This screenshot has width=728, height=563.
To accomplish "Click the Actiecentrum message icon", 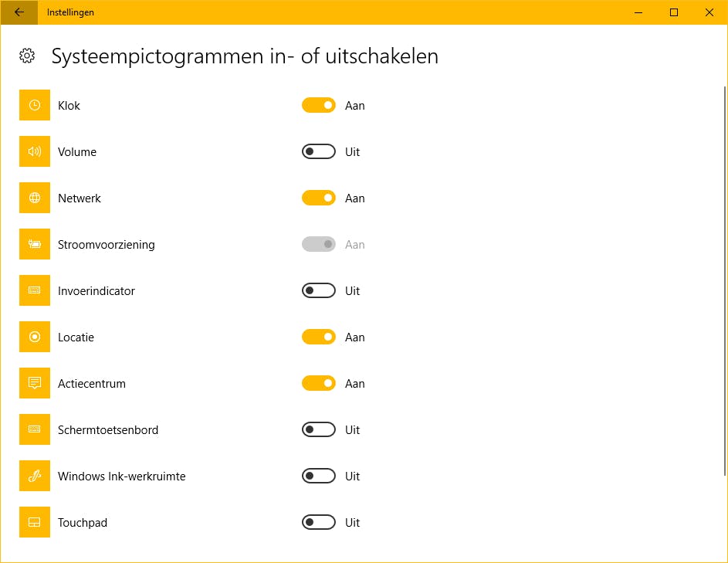I will (x=35, y=384).
